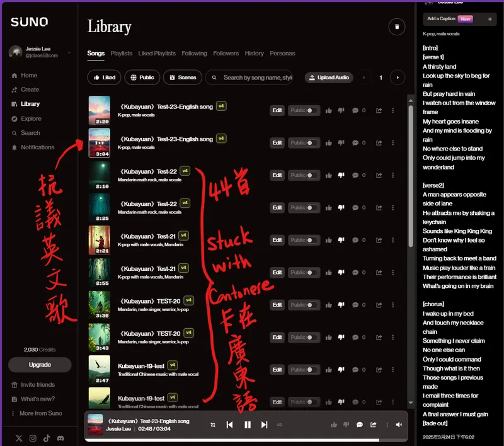
Task: Skip to previous track in player
Action: 229,425
